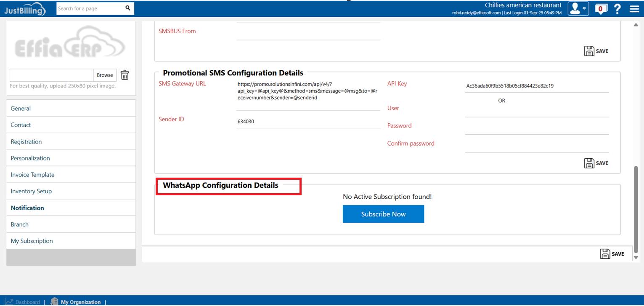Viewport: 644px width, 306px height.
Task: Delete logo using the trash icon
Action: pyautogui.click(x=125, y=75)
